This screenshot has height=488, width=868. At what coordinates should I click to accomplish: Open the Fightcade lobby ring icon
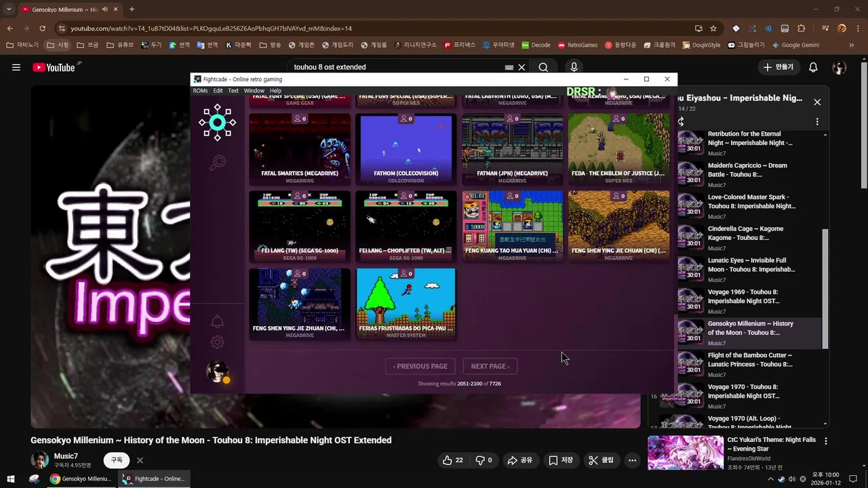click(x=217, y=122)
